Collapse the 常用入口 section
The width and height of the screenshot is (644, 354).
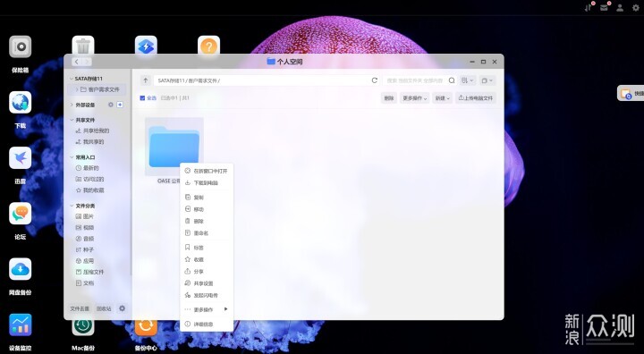coord(72,157)
